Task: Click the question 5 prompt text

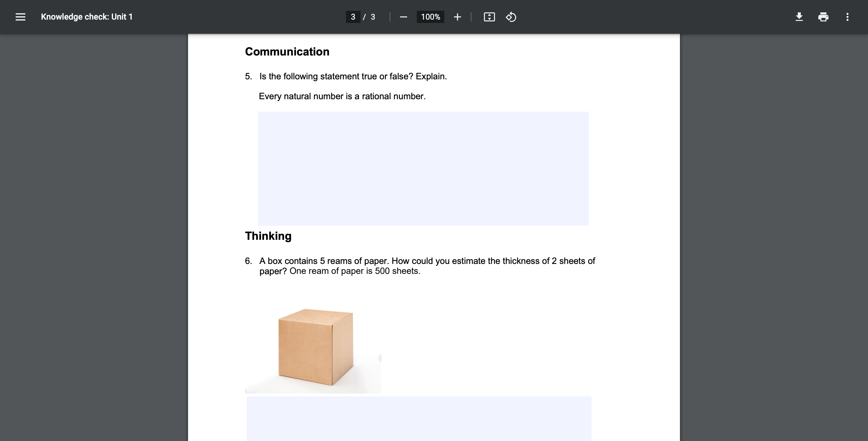Action: (353, 77)
